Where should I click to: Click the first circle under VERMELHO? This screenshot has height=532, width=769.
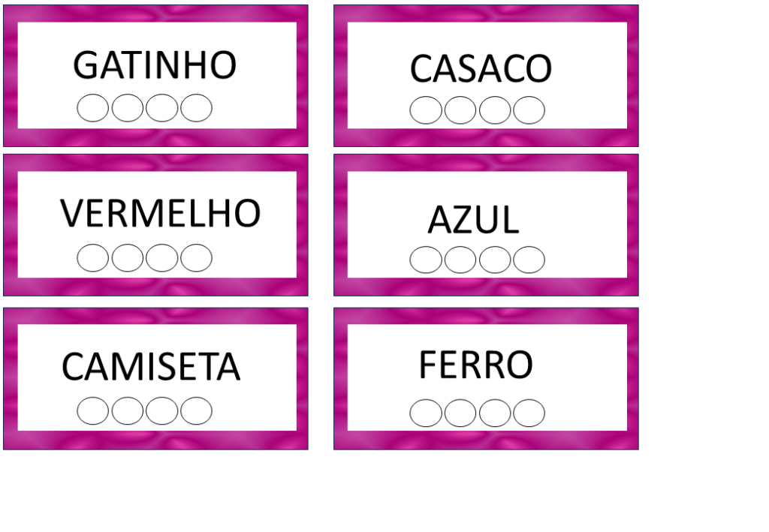click(x=93, y=257)
